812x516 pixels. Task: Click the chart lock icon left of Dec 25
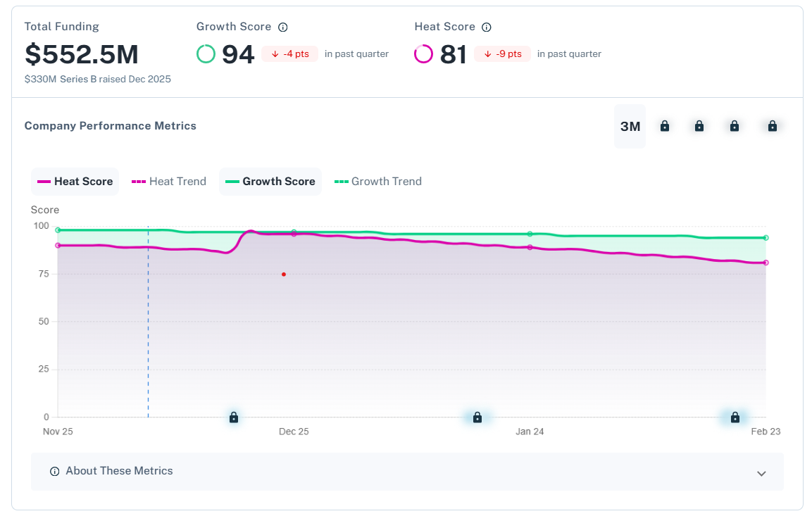[234, 417]
